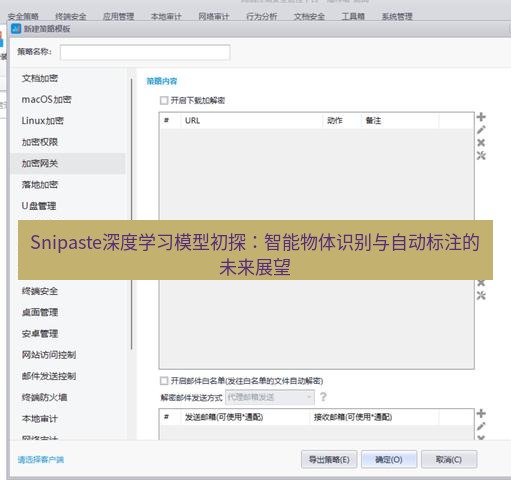Confirm with the 确定(O) button
Viewport: 511px width, 500px height.
tap(389, 459)
